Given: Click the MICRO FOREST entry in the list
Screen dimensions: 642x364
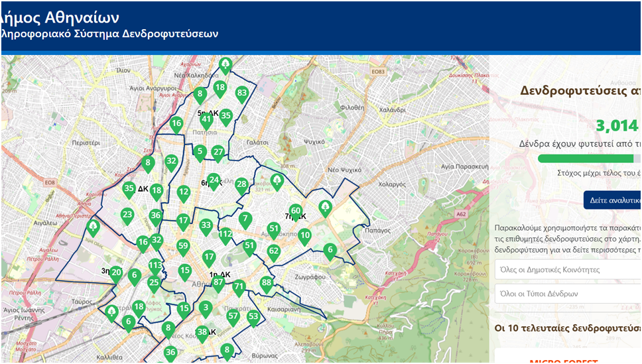Looking at the screenshot, I should coord(564,361).
